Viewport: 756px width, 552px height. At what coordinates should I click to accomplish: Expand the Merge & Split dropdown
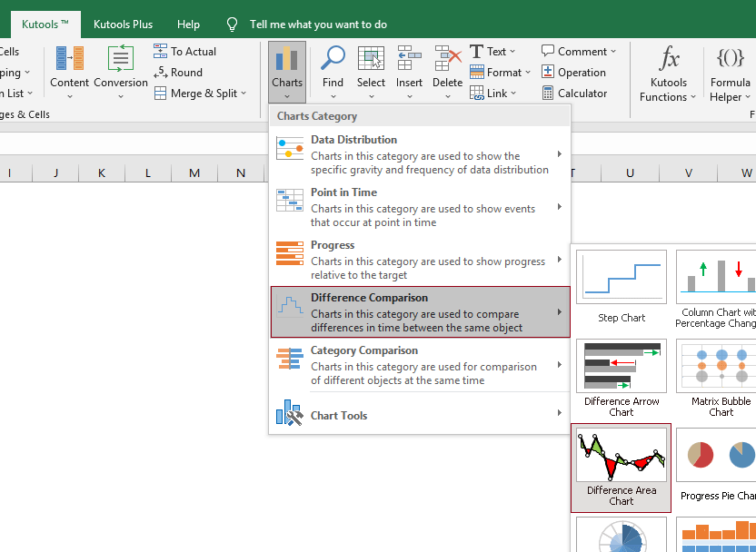(x=201, y=93)
